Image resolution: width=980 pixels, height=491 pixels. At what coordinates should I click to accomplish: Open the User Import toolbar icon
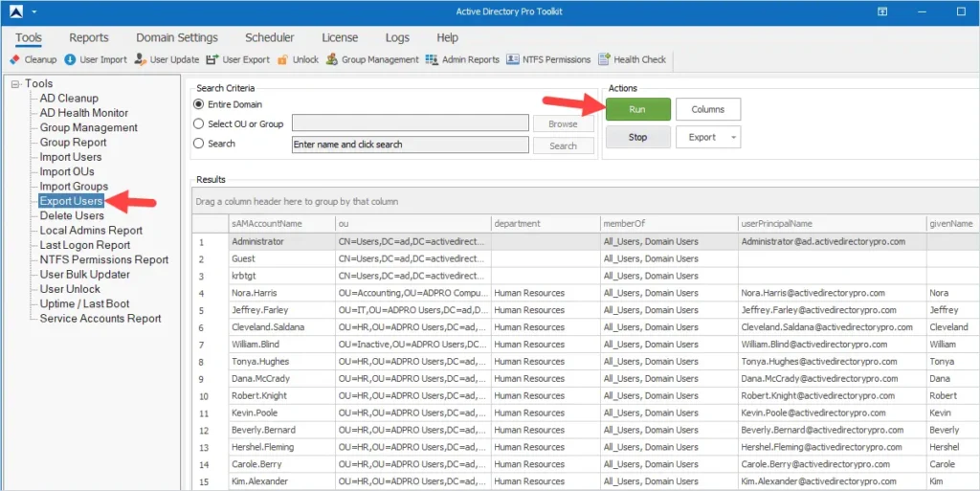[96, 59]
